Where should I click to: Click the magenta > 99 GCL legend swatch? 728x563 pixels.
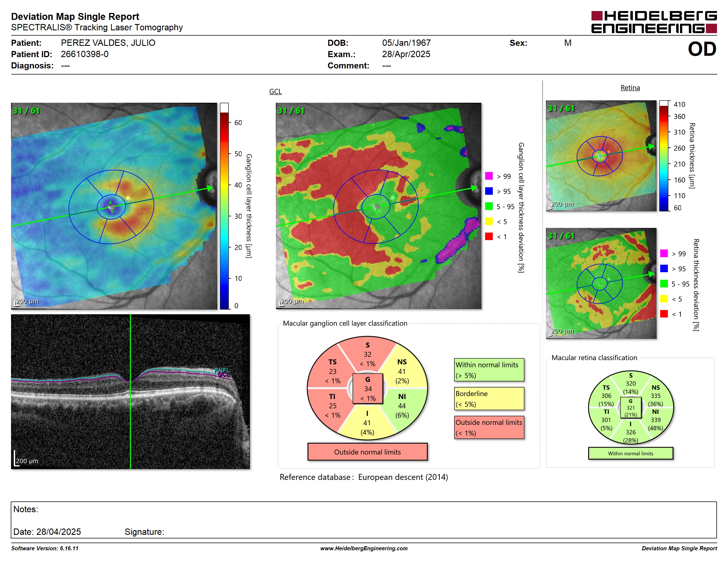click(489, 176)
